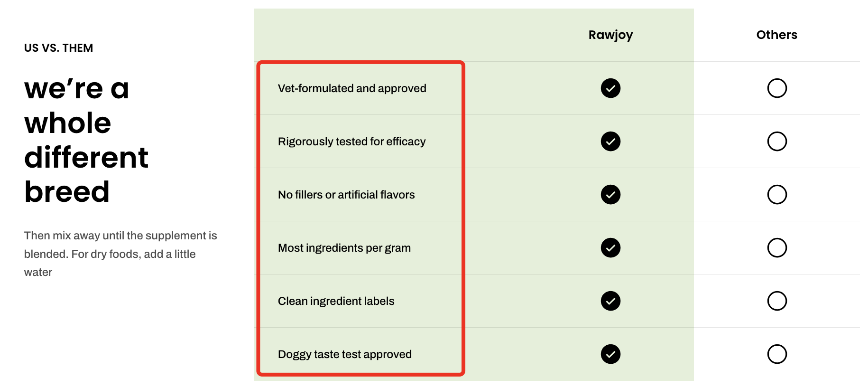Click we're a whole different breed headline
Viewport: 868px width, 388px height.
[86, 140]
